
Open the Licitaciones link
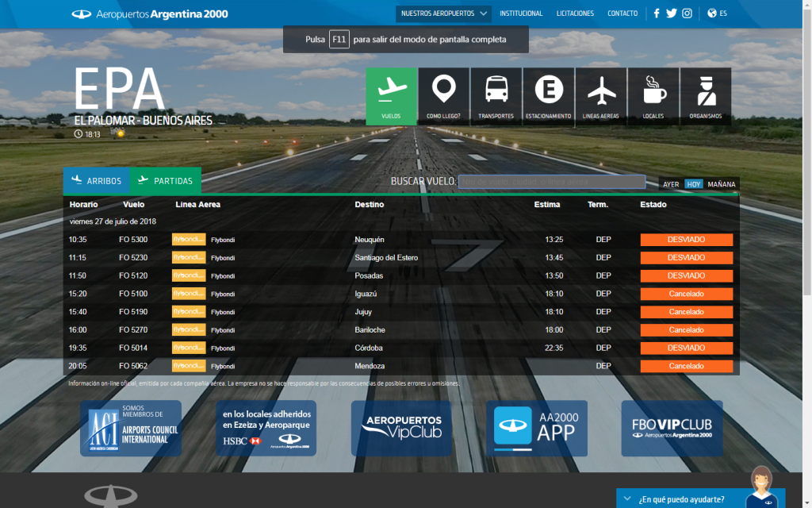pos(575,13)
